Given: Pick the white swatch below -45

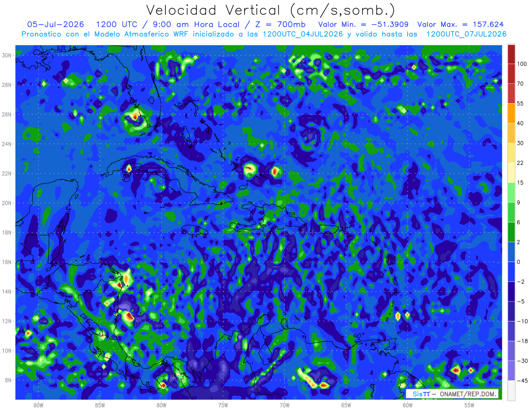Looking at the screenshot, I should click(x=511, y=391).
